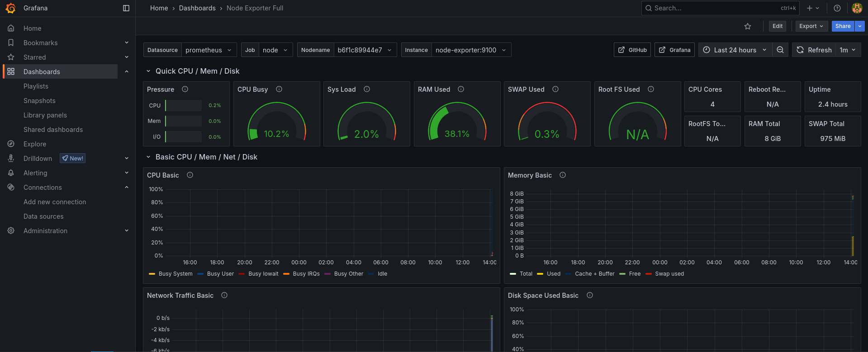Click the zoom out time range icon
The image size is (868, 352).
pos(780,50)
